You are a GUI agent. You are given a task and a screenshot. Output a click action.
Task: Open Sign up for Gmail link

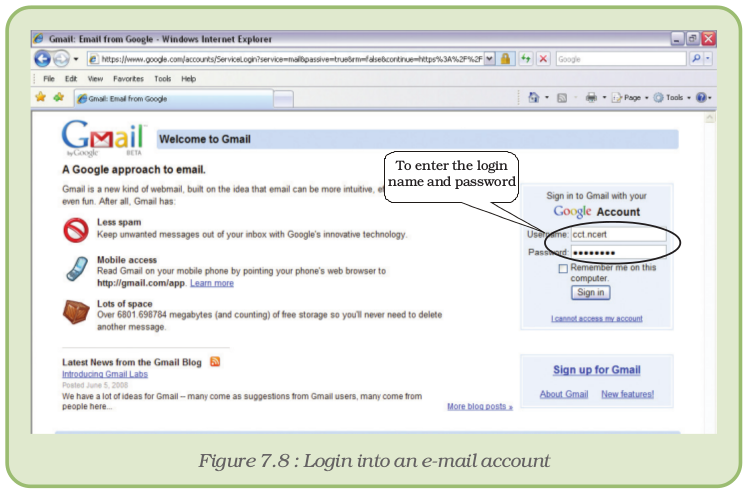coord(596,370)
